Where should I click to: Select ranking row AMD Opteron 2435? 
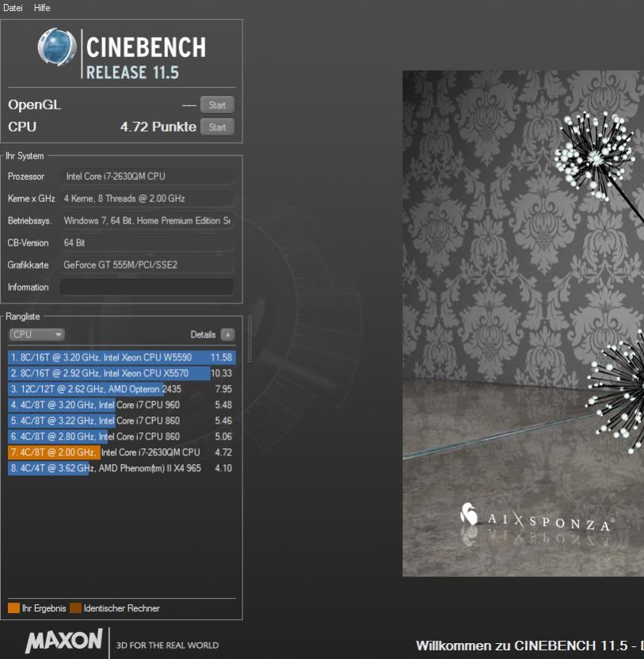(x=121, y=389)
